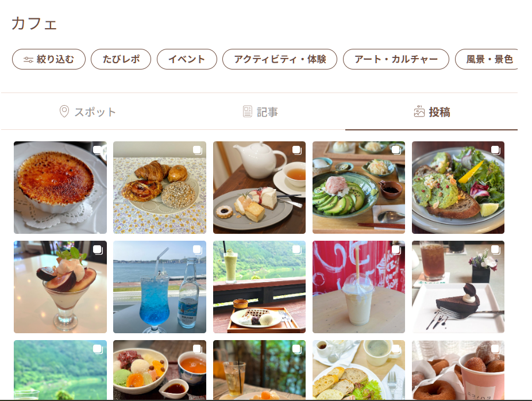Click the map pin icon beside スポット
Viewport: 532px width, 401px height.
tap(64, 111)
